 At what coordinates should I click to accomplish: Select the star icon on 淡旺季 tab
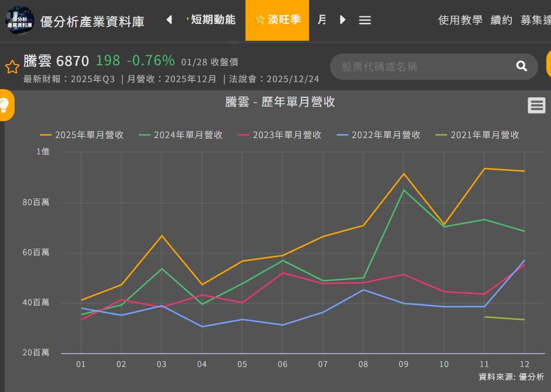[260, 20]
